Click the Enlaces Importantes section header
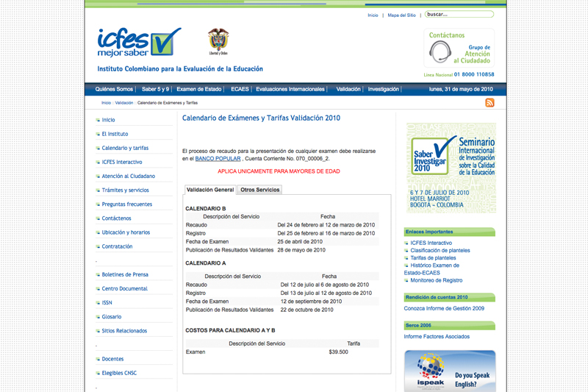Image resolution: width=588 pixels, height=392 pixels. coord(450,232)
